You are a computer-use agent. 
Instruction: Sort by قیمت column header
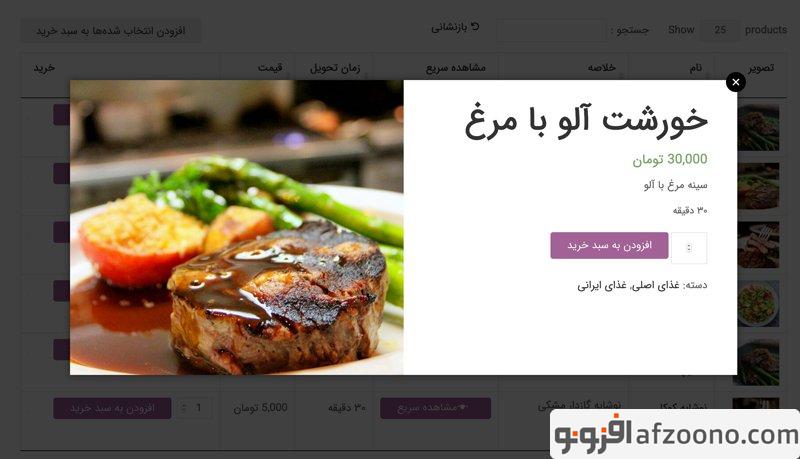coord(270,68)
